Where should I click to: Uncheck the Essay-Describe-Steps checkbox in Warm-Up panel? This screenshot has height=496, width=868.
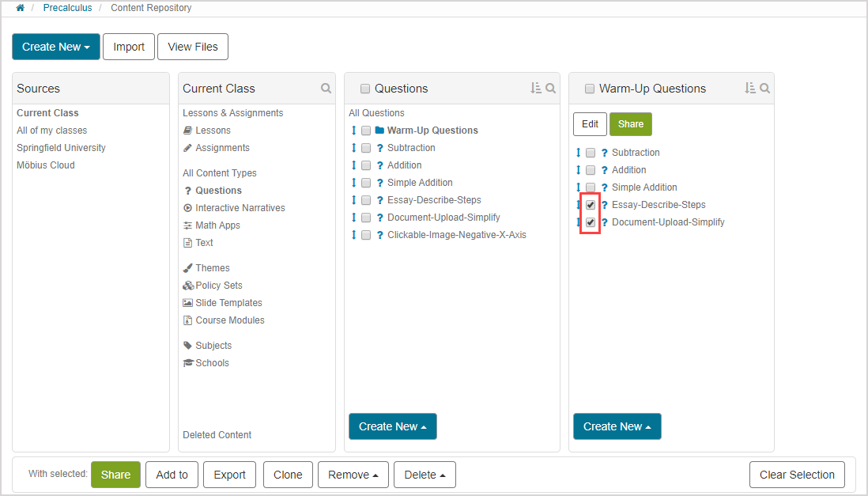(591, 205)
